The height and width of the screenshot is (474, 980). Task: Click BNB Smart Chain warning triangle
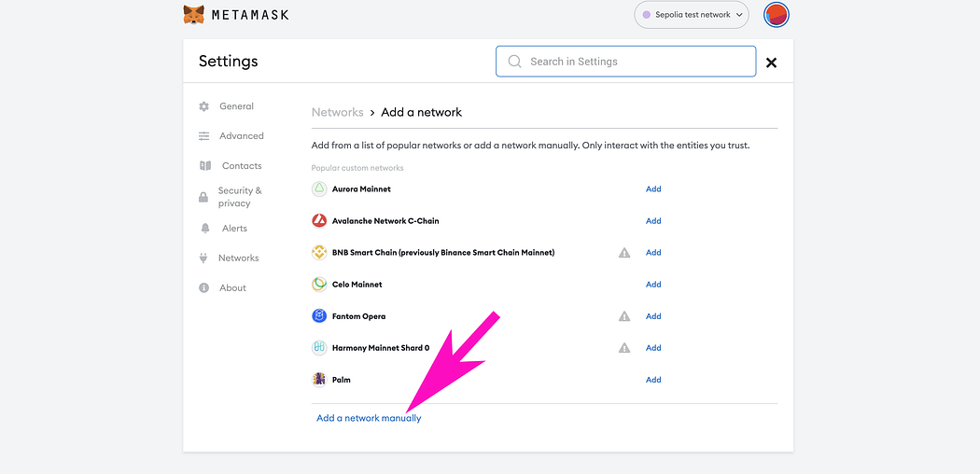click(624, 253)
